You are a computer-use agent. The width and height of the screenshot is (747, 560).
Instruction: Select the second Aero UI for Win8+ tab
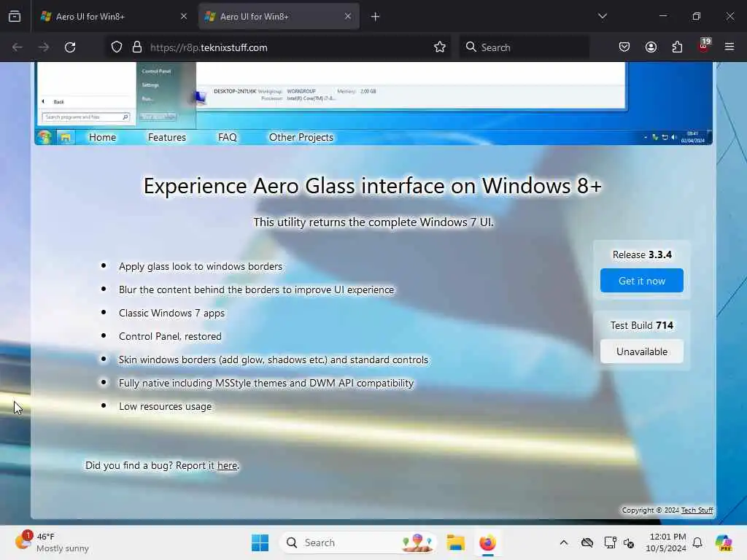279,16
